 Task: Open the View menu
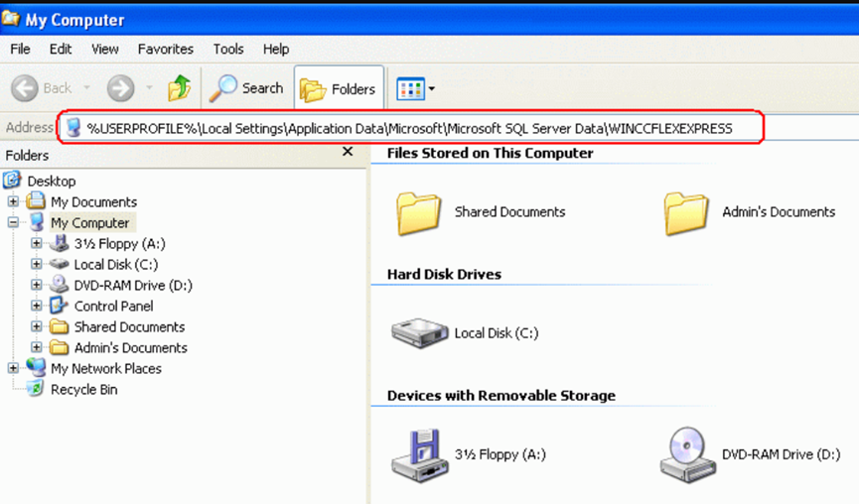click(104, 50)
